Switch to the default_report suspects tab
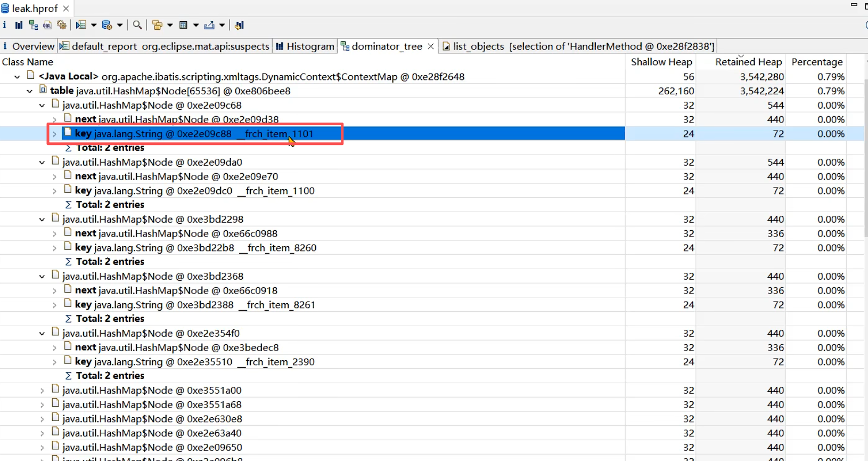The width and height of the screenshot is (868, 461). click(165, 46)
